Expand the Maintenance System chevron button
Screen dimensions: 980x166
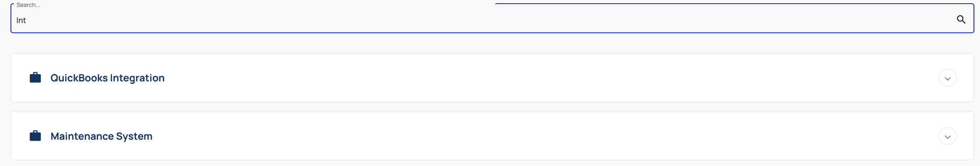point(947,136)
